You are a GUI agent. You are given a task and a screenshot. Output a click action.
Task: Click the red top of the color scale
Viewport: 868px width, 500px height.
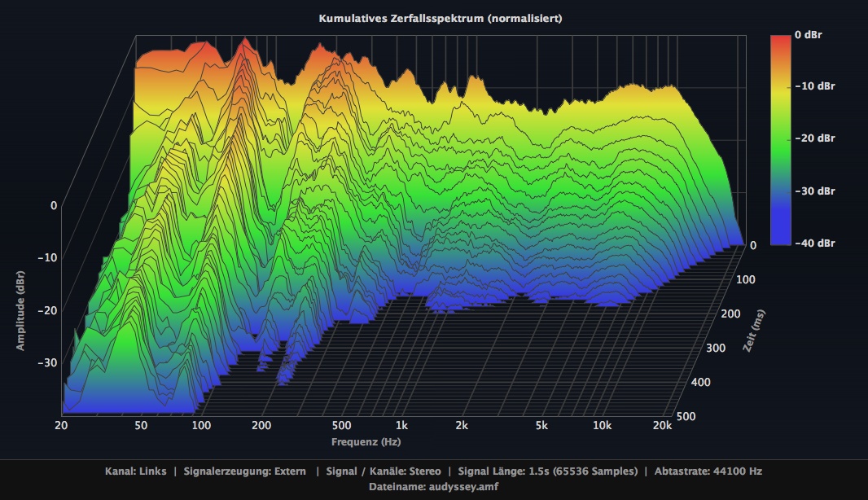[x=780, y=42]
